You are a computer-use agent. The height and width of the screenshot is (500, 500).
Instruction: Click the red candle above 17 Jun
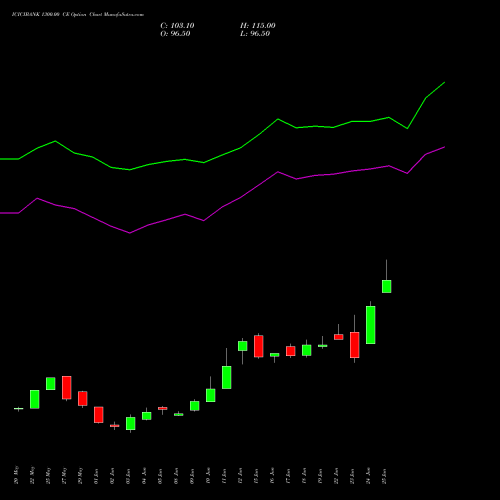tap(291, 351)
